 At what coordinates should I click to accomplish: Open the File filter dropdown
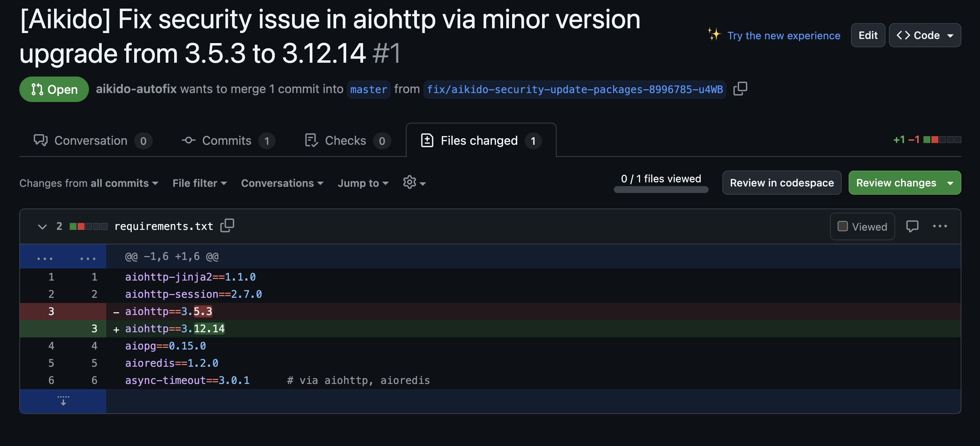[199, 183]
